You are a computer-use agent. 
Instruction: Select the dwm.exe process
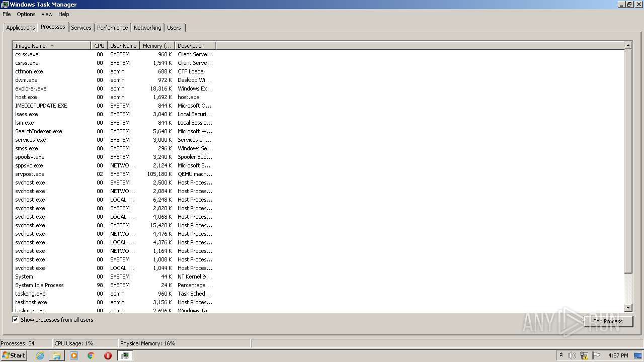tap(114, 80)
